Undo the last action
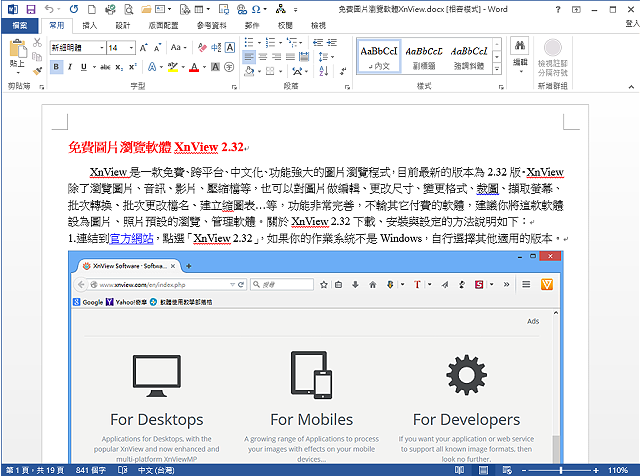The height and width of the screenshot is (476, 640). pyautogui.click(x=49, y=9)
